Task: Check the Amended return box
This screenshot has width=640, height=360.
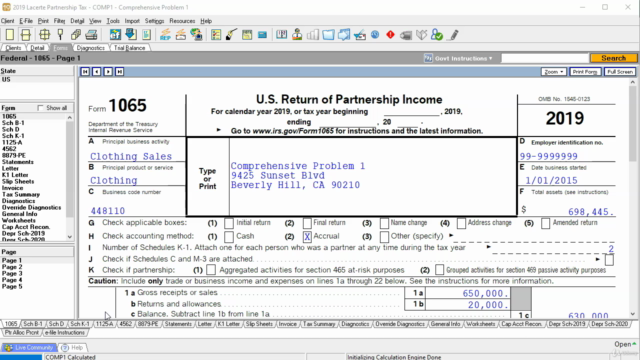Action: pos(545,223)
